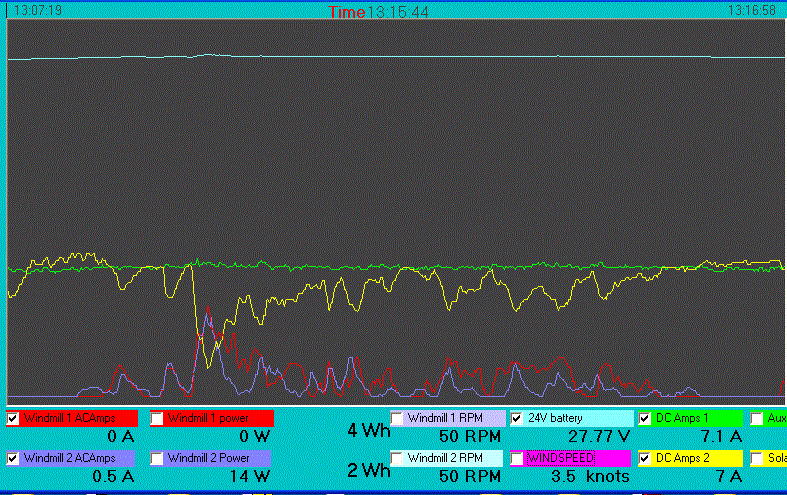Turn off the DC Amps 2 checkbox
Screen dimensions: 787x495
click(645, 458)
